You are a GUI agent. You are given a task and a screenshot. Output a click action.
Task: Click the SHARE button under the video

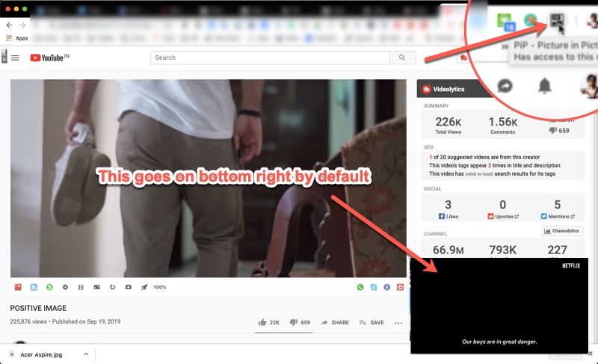point(335,322)
